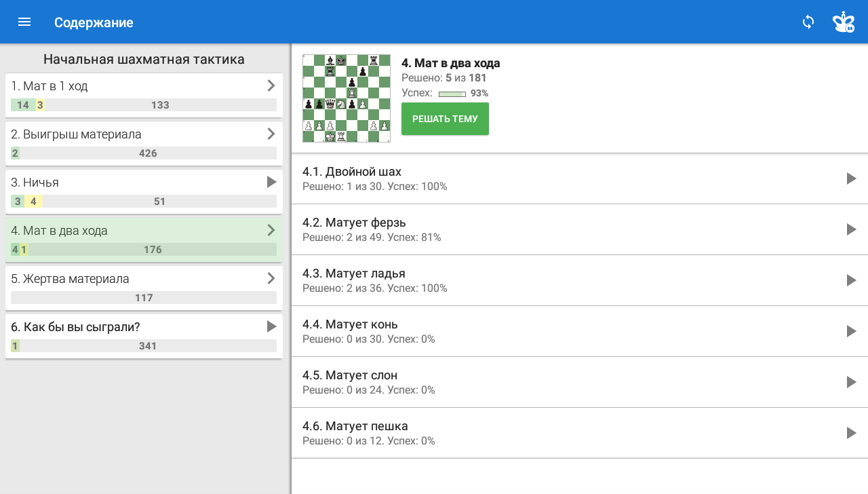Open the chess king app icon
The height and width of the screenshot is (494, 868).
coord(844,22)
